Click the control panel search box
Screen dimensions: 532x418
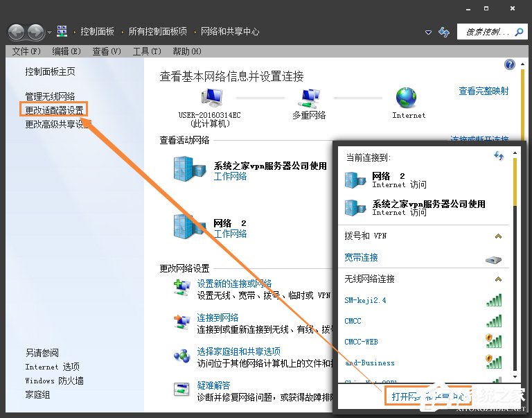coord(488,32)
